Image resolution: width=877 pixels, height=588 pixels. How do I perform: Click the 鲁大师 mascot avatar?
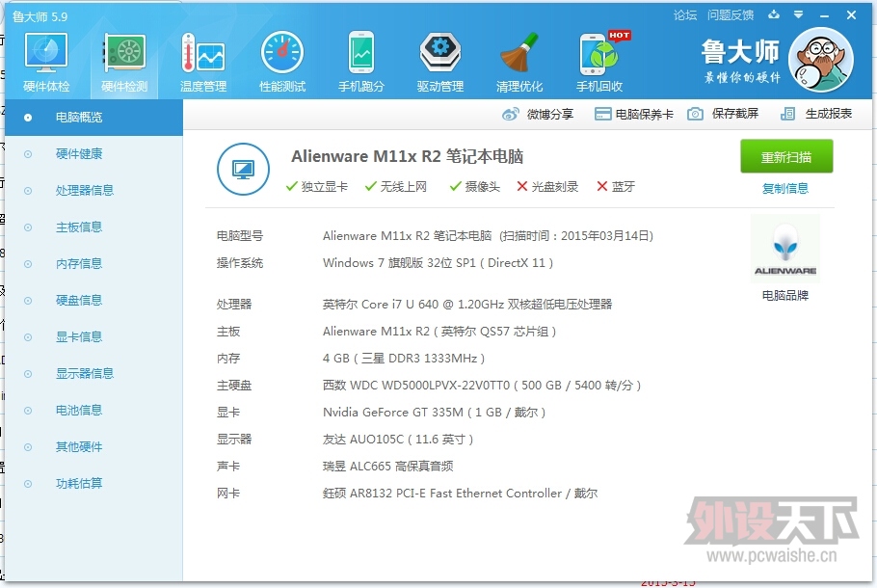820,60
